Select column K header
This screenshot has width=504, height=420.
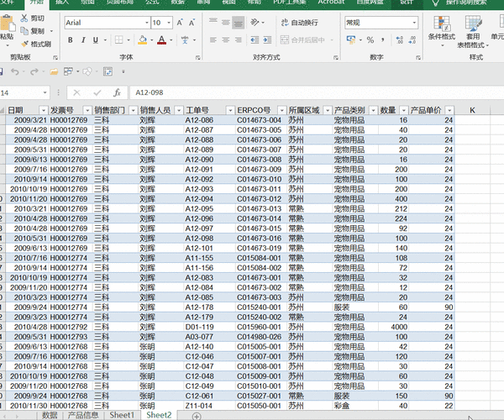(472, 110)
